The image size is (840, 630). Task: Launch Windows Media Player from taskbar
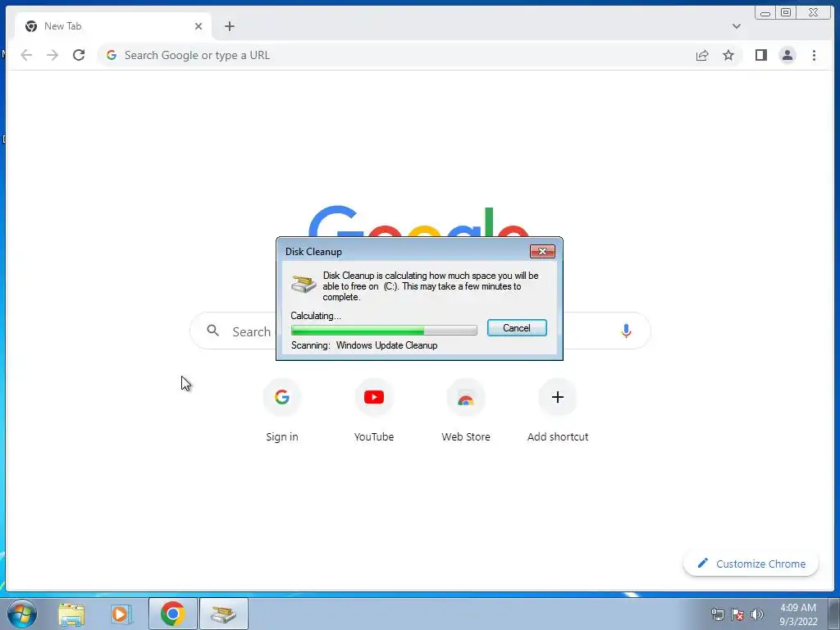[x=121, y=614]
